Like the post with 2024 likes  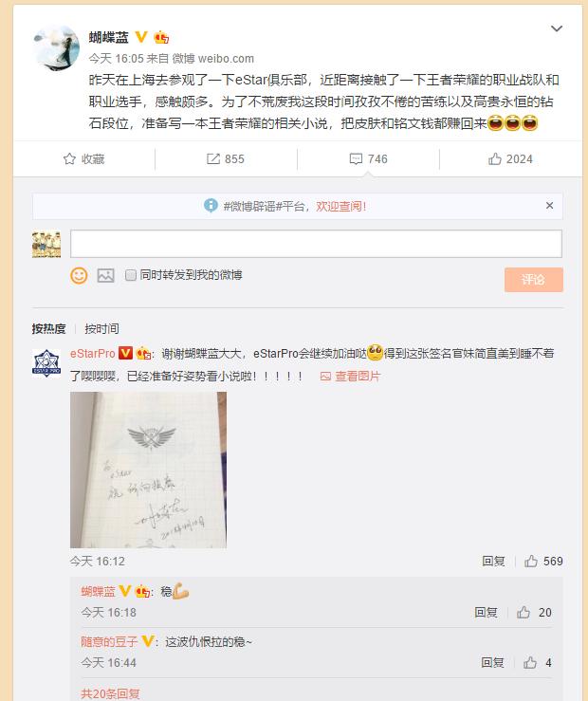coord(495,158)
